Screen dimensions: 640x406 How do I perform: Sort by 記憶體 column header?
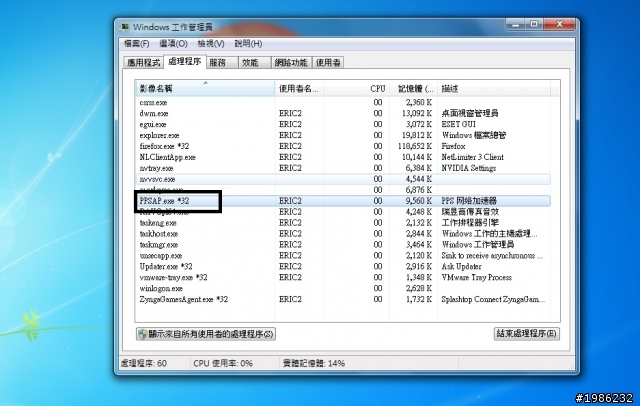point(413,89)
